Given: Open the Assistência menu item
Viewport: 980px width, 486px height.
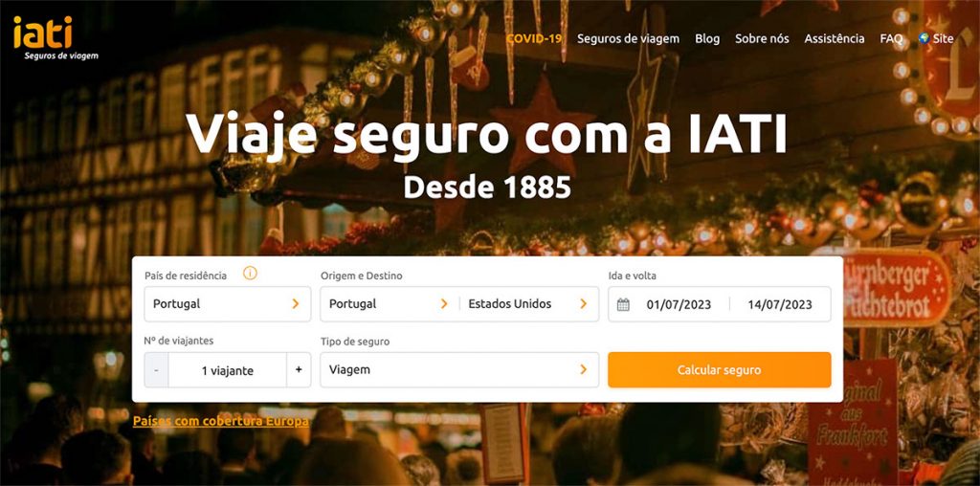Looking at the screenshot, I should tap(835, 38).
